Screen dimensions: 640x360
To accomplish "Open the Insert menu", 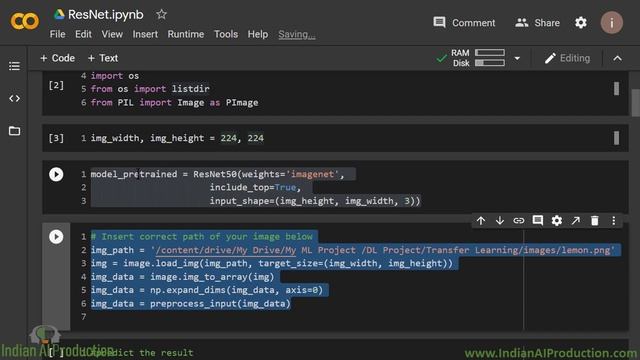I will click(145, 34).
